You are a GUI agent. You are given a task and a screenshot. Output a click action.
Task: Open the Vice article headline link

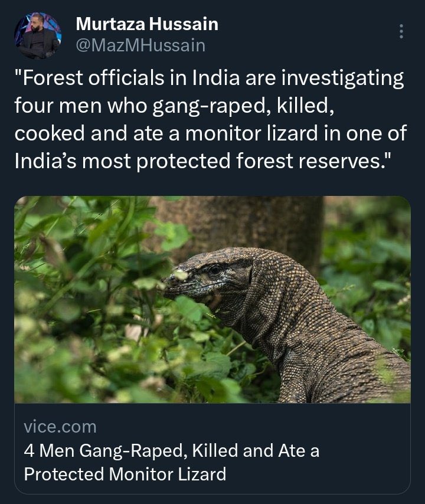pyautogui.click(x=171, y=451)
